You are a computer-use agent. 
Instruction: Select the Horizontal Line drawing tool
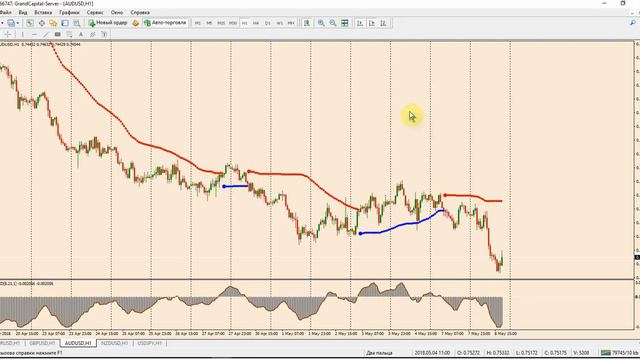[34, 35]
